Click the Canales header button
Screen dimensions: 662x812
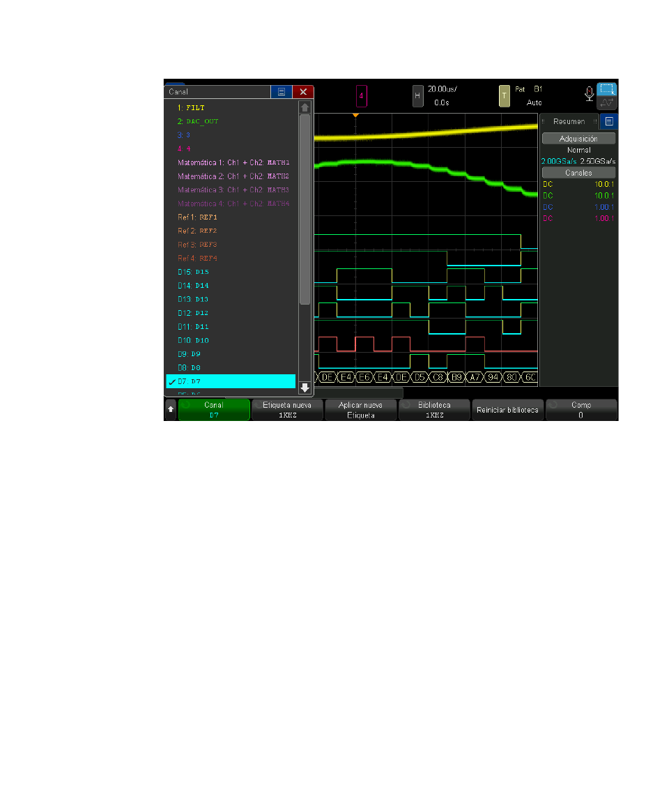click(578, 173)
